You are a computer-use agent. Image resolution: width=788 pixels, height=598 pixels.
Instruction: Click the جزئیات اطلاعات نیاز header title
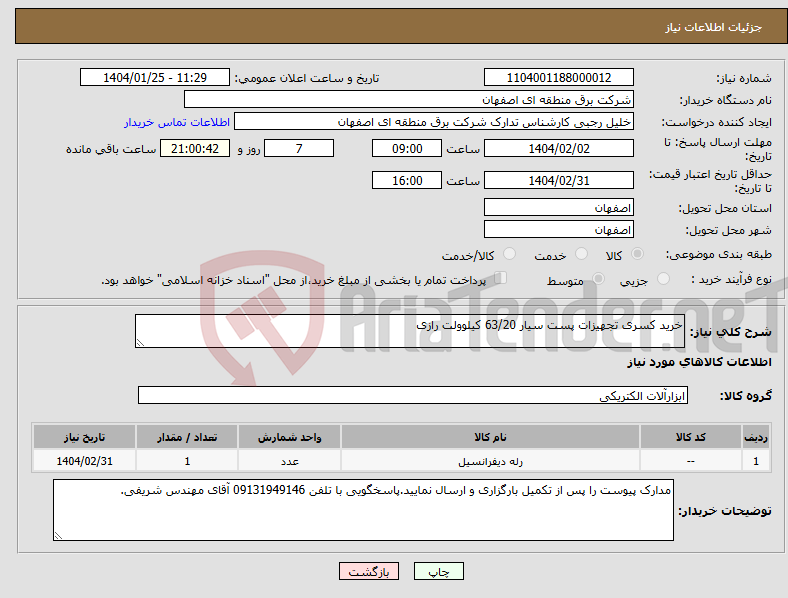[714, 27]
